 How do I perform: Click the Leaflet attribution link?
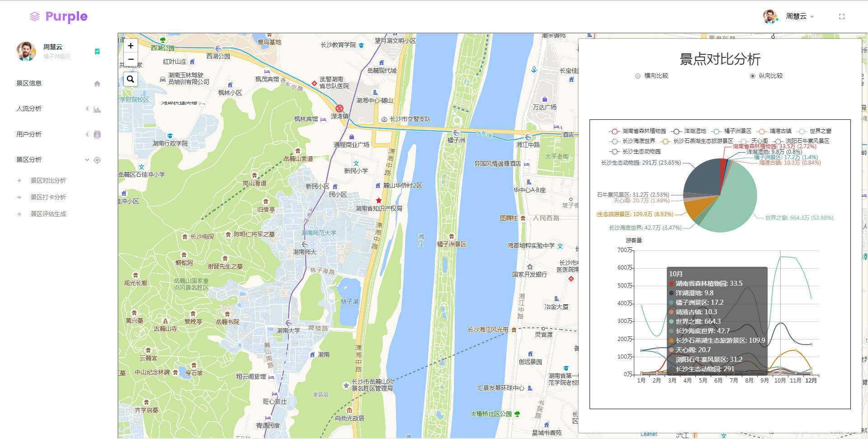[649, 434]
